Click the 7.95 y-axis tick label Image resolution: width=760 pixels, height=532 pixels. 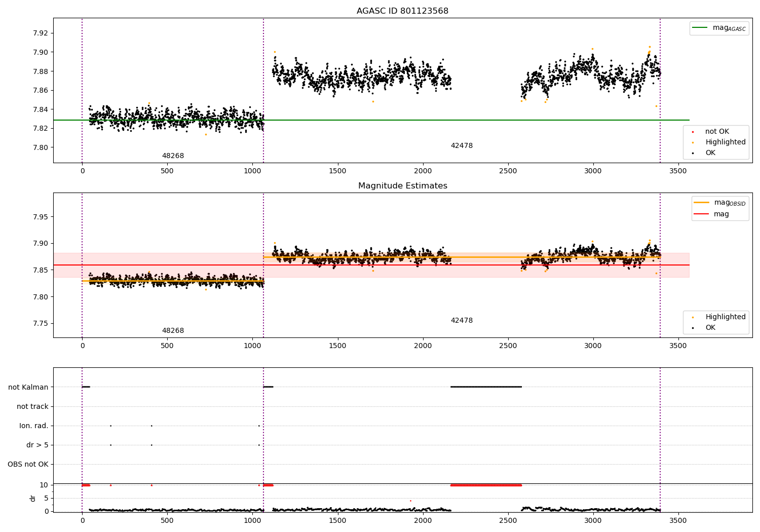(x=40, y=217)
